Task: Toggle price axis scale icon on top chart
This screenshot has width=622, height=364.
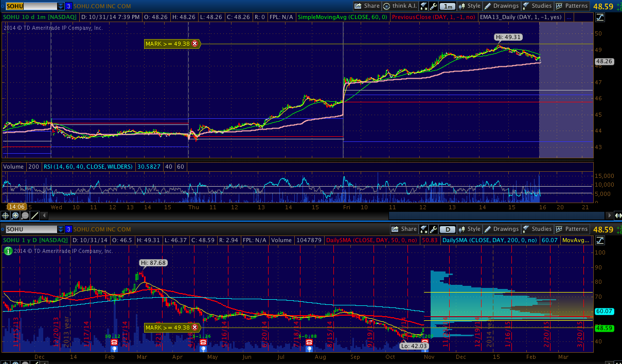Action: (x=600, y=18)
